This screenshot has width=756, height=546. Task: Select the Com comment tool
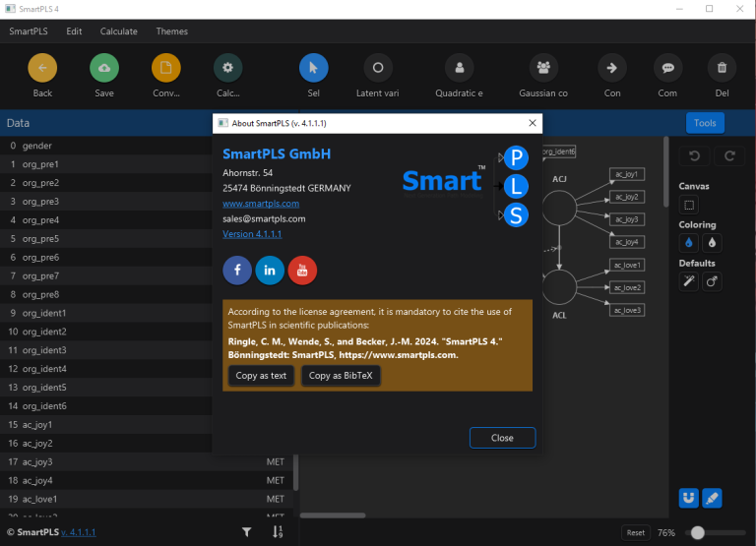point(667,68)
